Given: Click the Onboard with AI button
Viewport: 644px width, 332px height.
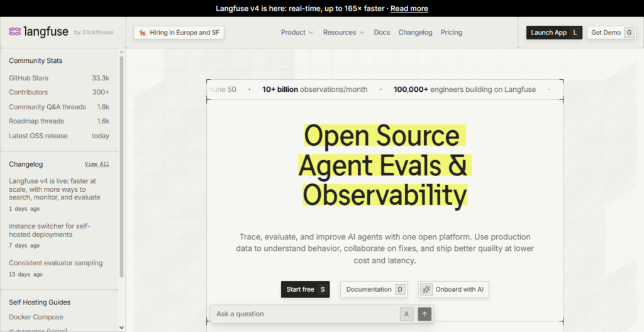Looking at the screenshot, I should 453,289.
